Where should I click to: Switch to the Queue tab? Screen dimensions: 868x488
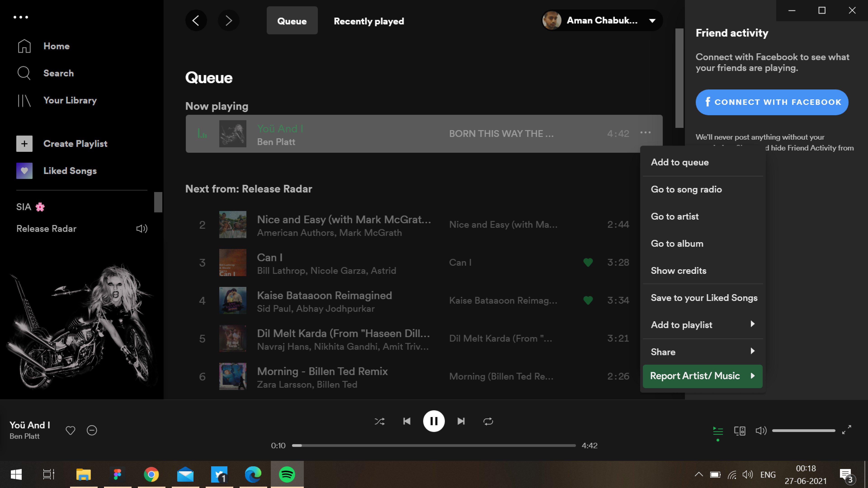[292, 21]
